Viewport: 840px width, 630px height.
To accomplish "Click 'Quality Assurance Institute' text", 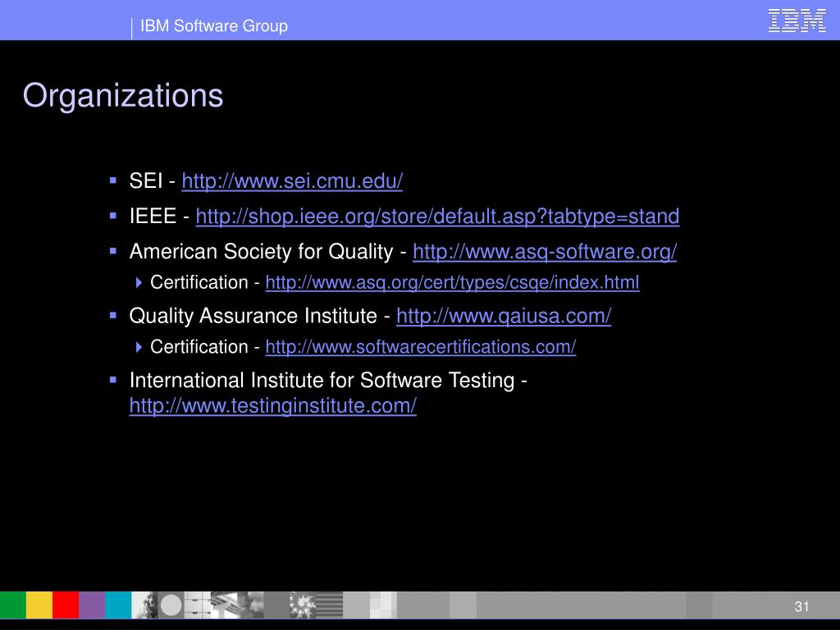I will tap(253, 316).
